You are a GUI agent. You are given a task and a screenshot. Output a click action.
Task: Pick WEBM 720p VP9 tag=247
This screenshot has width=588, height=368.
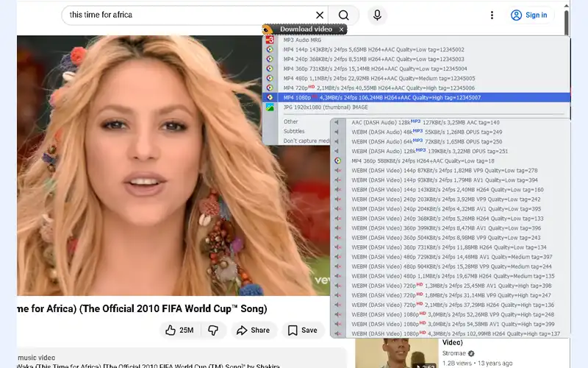coord(451,295)
